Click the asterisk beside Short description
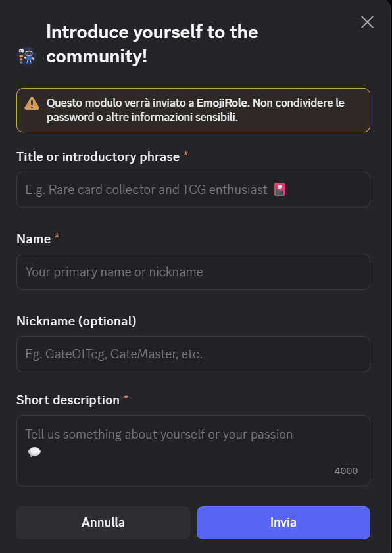The width and height of the screenshot is (392, 553). 126,396
